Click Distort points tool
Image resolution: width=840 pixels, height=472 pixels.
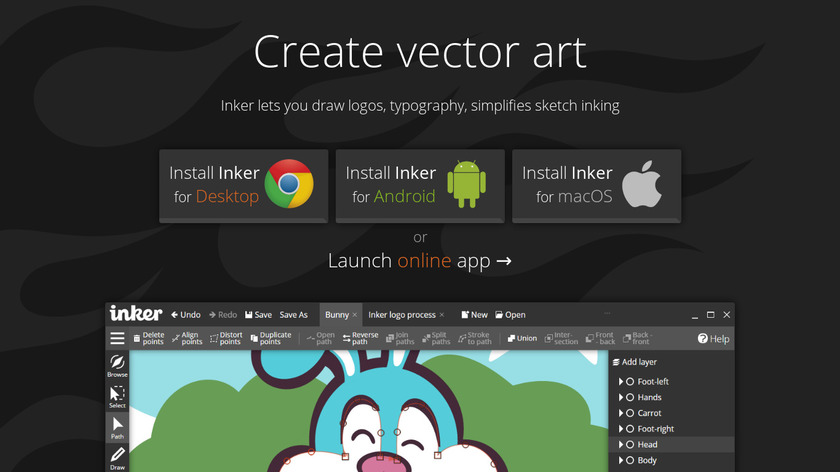tap(226, 338)
